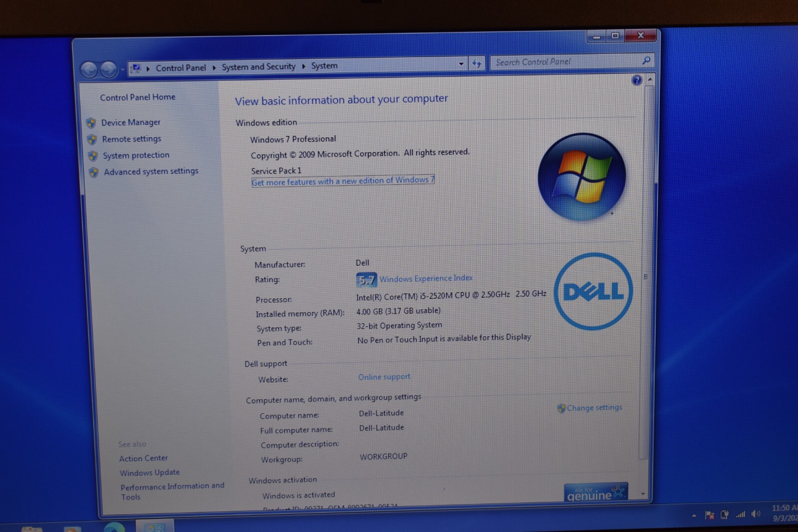This screenshot has width=798, height=532.
Task: Click the network signal tray icon
Action: pyautogui.click(x=741, y=514)
